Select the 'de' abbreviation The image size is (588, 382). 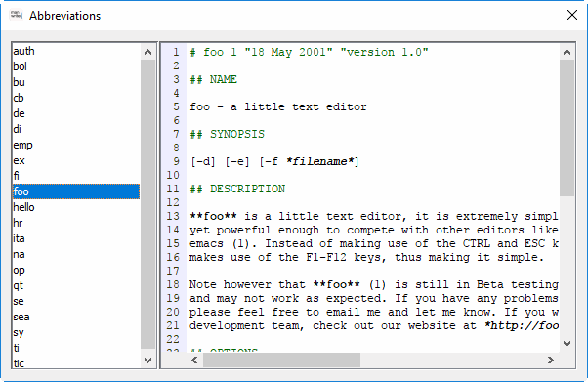click(x=76, y=113)
